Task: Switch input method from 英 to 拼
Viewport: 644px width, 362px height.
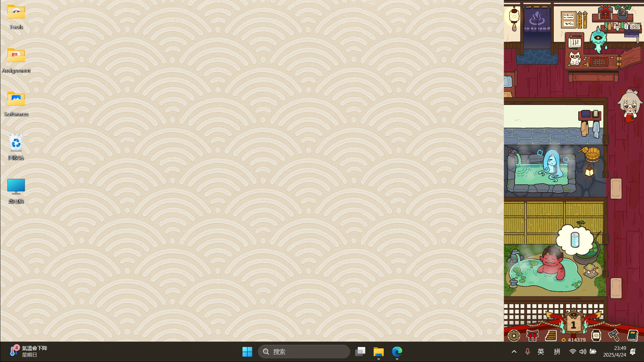Action: pyautogui.click(x=557, y=352)
